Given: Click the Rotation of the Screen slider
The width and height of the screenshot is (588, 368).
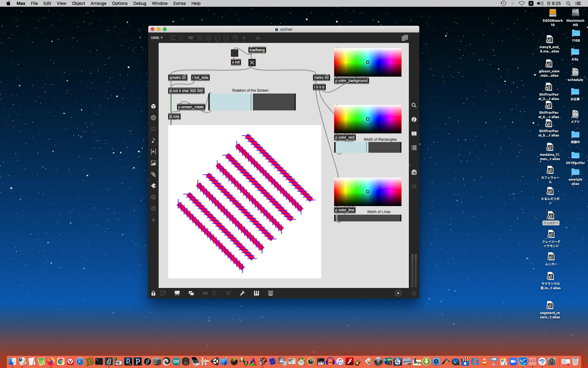Looking at the screenshot, I should 252,102.
